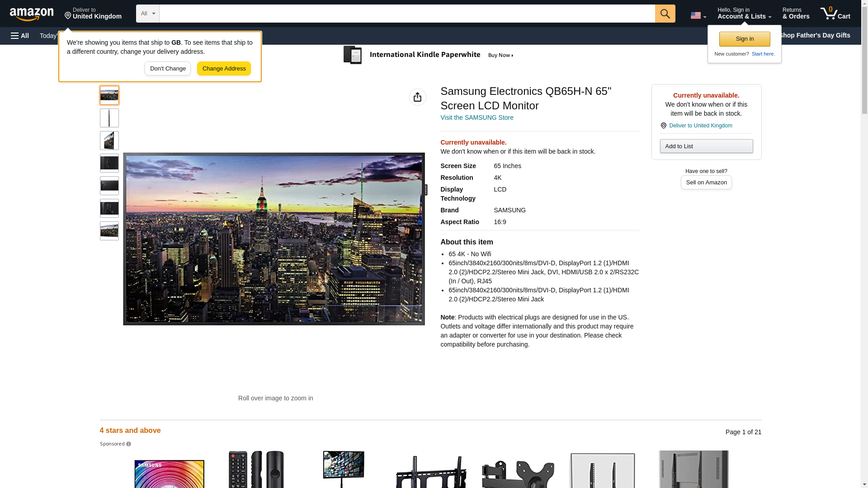Click the search magnifier button
This screenshot has height=488, width=868.
click(x=665, y=14)
